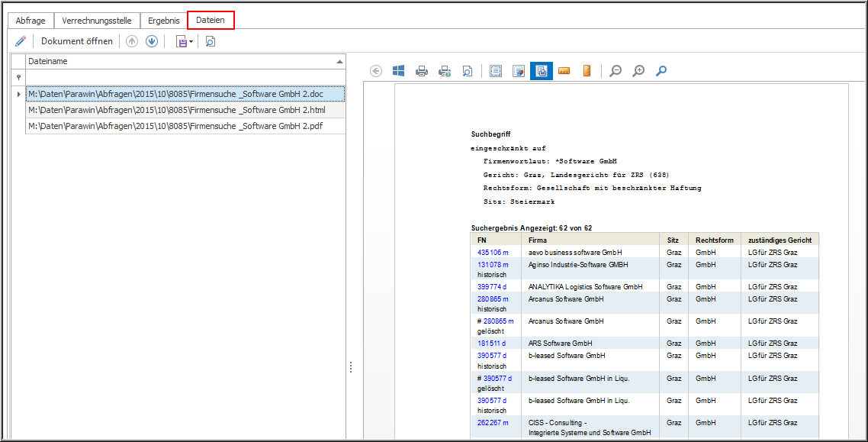Click the pin icon in the filter row

coord(18,78)
